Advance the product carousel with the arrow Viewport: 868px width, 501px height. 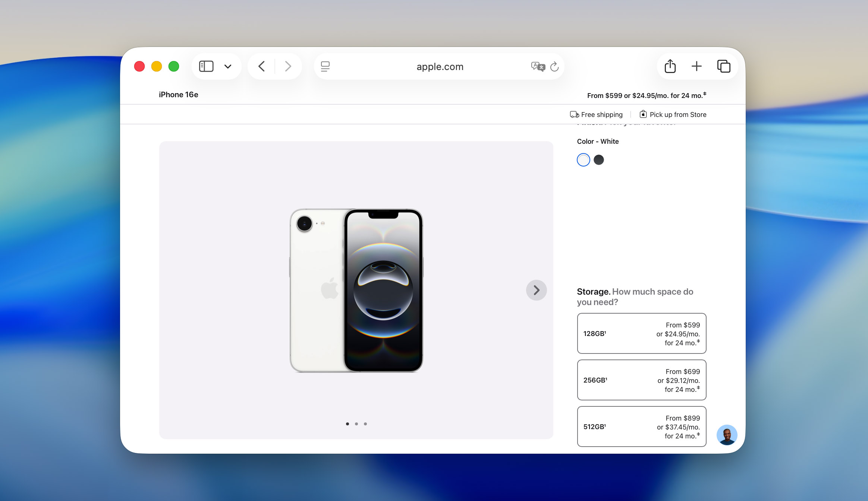(536, 290)
